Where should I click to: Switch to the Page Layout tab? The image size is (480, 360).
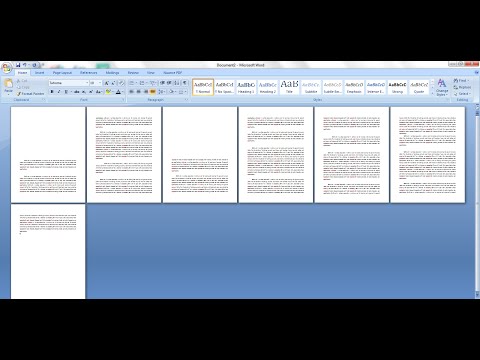(x=62, y=72)
